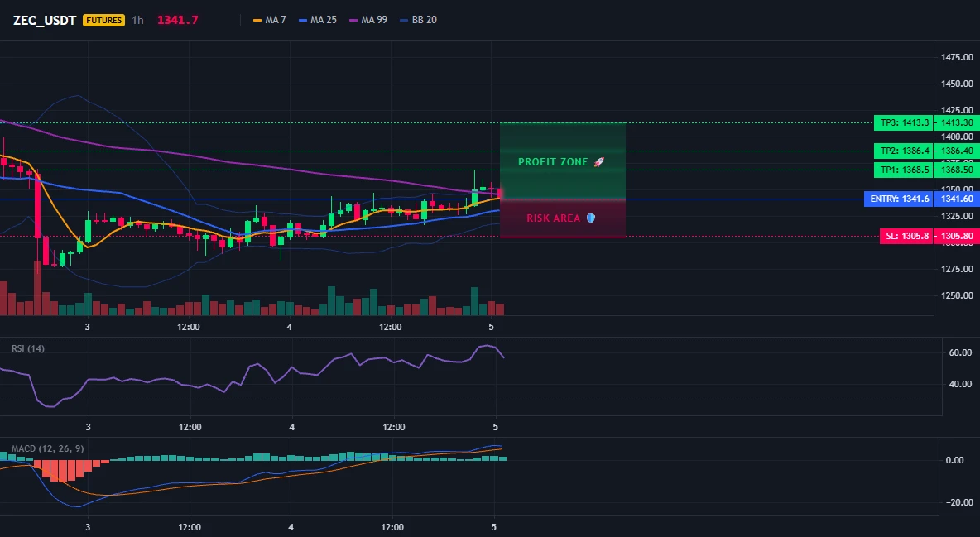This screenshot has width=980, height=537.
Task: Select the TP1: 1368.5 level label
Action: (x=904, y=170)
